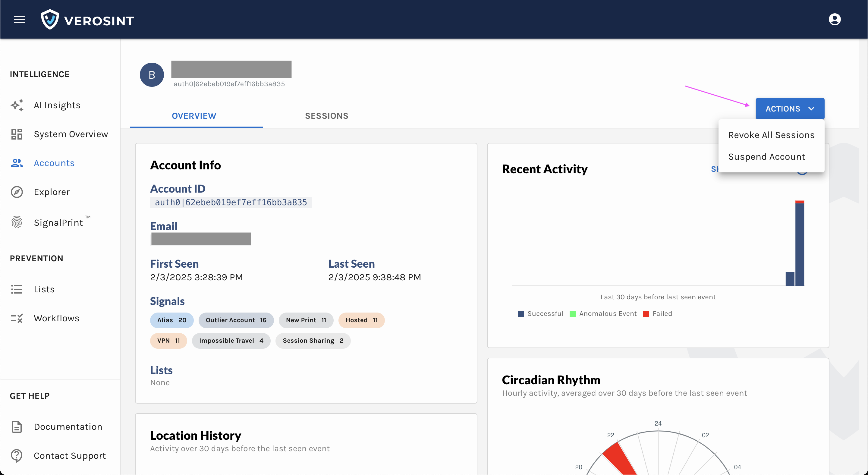
Task: Switch to Sessions tab
Action: coord(326,115)
